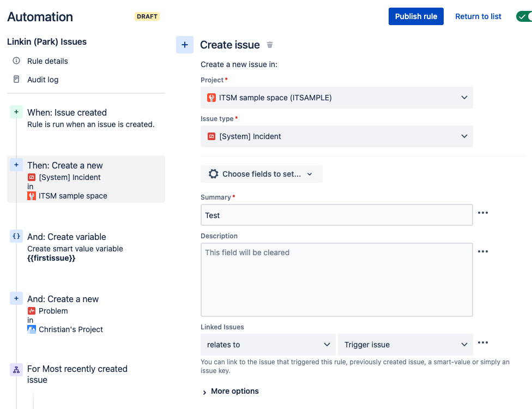
Task: Click the curly braces Create variable icon
Action: click(16, 236)
